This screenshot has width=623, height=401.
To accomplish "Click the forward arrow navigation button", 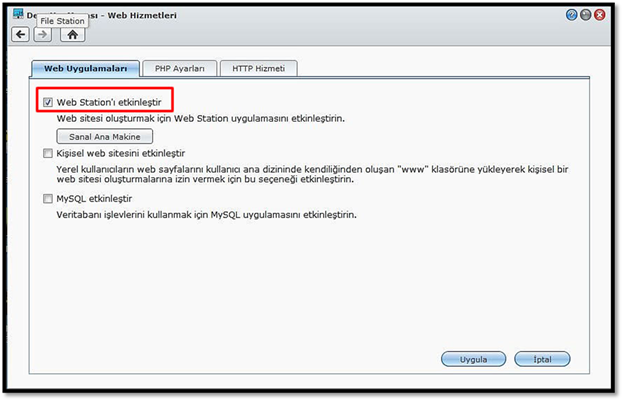I will click(42, 34).
